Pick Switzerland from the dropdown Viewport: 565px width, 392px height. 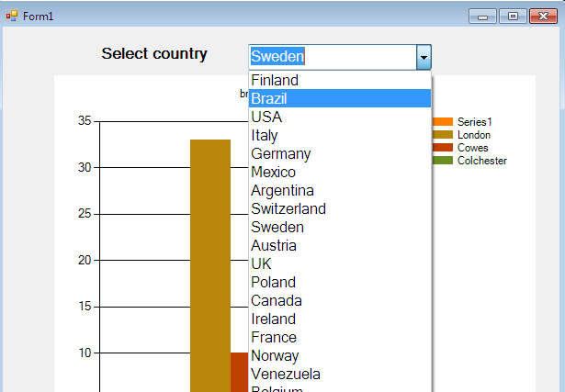click(x=288, y=209)
